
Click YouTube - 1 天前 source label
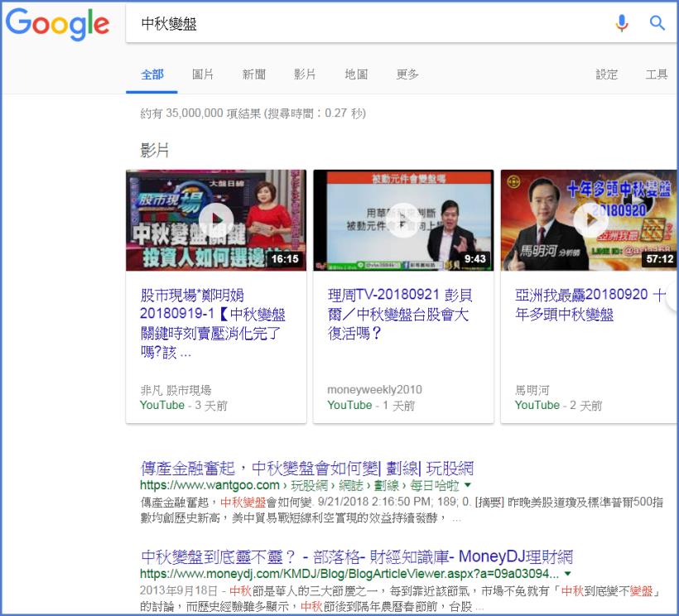point(371,406)
